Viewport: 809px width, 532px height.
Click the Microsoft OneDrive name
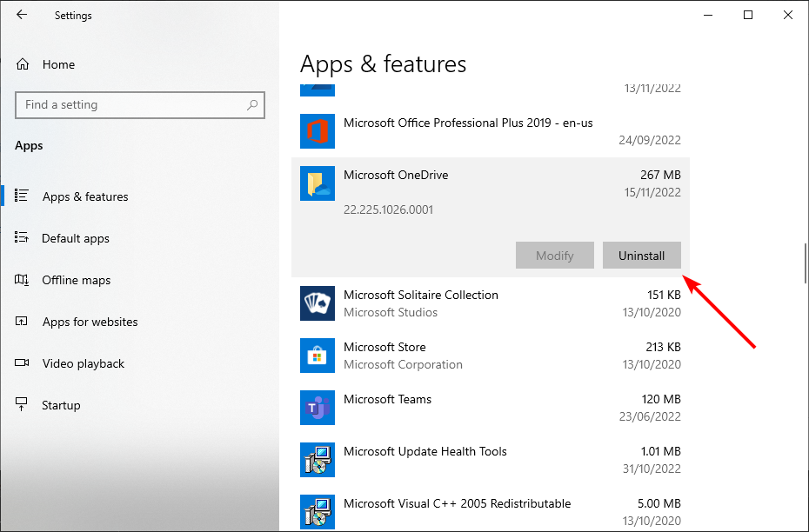[396, 176]
